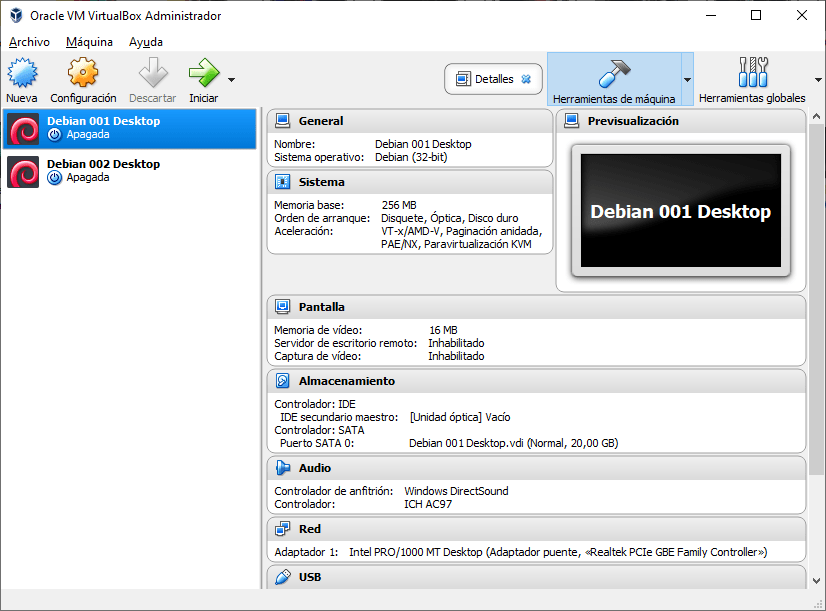
Task: Toggle the Detalles button
Action: (x=493, y=79)
